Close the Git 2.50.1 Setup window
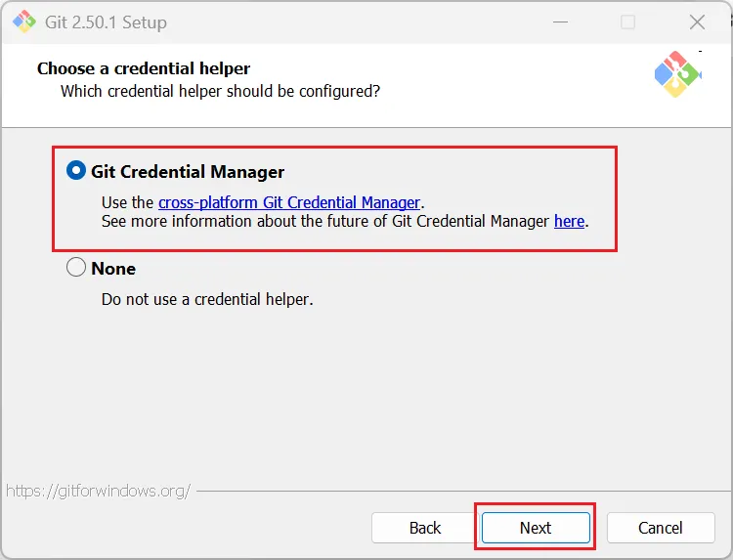733x560 pixels. tap(697, 22)
